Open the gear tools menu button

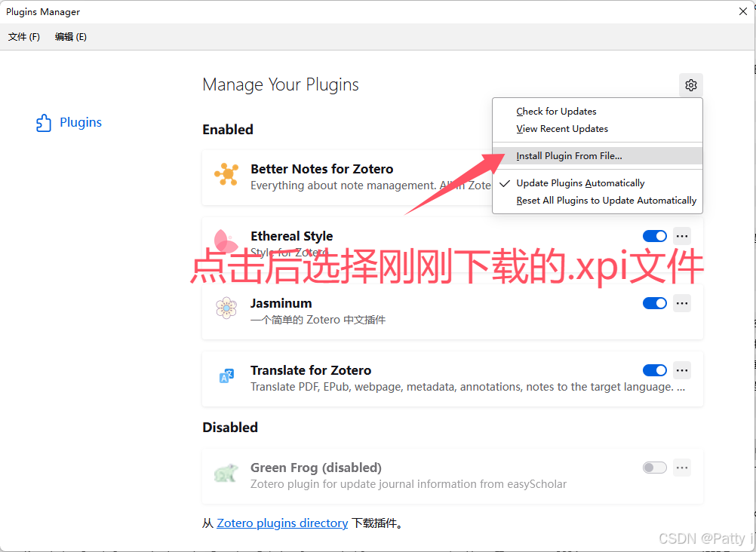[691, 85]
